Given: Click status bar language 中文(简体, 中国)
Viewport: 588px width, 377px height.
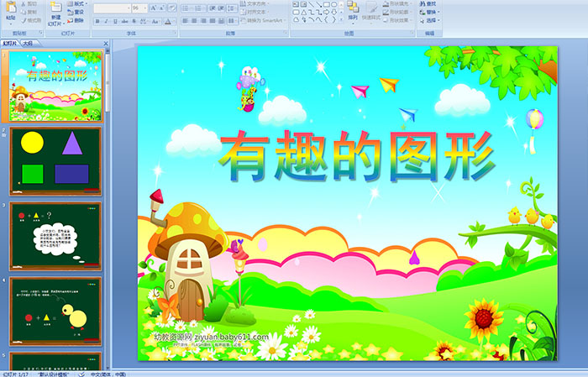Looking at the screenshot, I should tap(108, 374).
